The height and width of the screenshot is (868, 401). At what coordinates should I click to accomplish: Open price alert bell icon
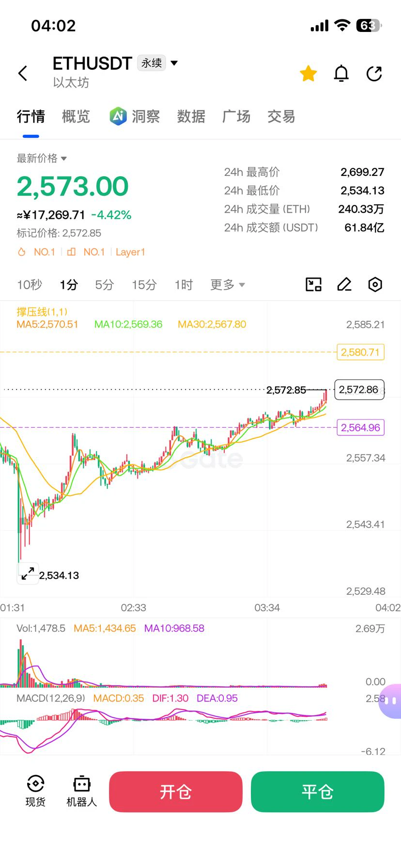pos(341,74)
